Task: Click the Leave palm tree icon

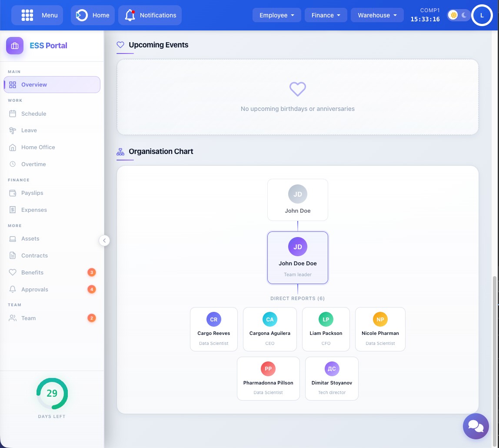Action: (13, 130)
